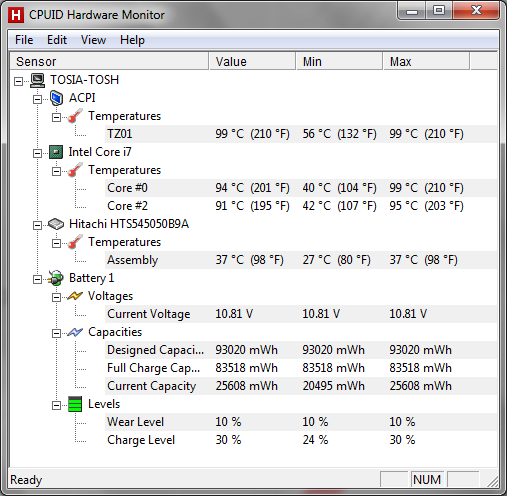Image resolution: width=507 pixels, height=496 pixels.
Task: Click the Voltages lightning icon
Action: pyautogui.click(x=75, y=296)
